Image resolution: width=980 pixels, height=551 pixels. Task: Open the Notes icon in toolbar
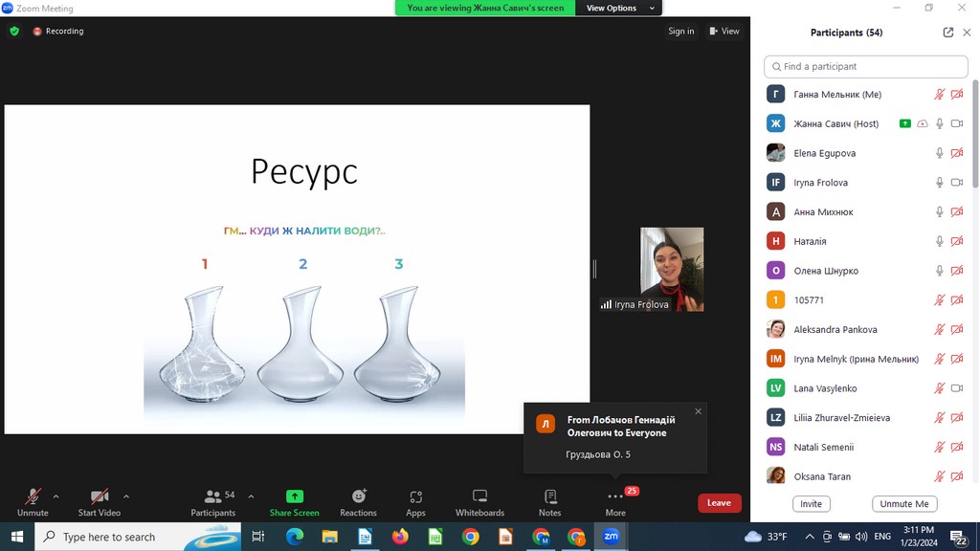[550, 496]
